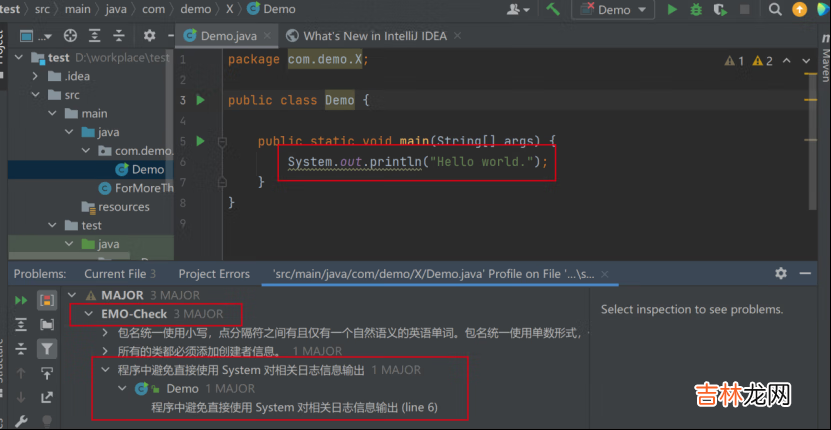831x430 pixels.
Task: Fold the main method at line 5
Action: pyautogui.click(x=222, y=142)
